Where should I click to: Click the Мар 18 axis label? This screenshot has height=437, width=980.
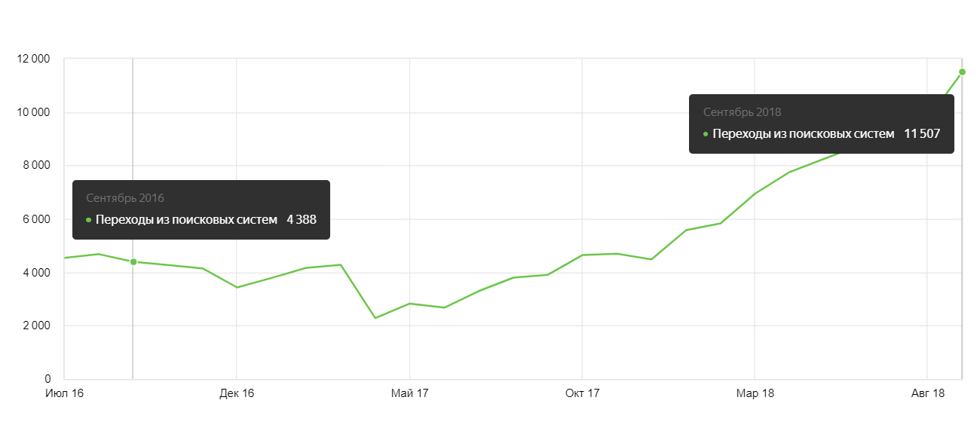click(755, 393)
